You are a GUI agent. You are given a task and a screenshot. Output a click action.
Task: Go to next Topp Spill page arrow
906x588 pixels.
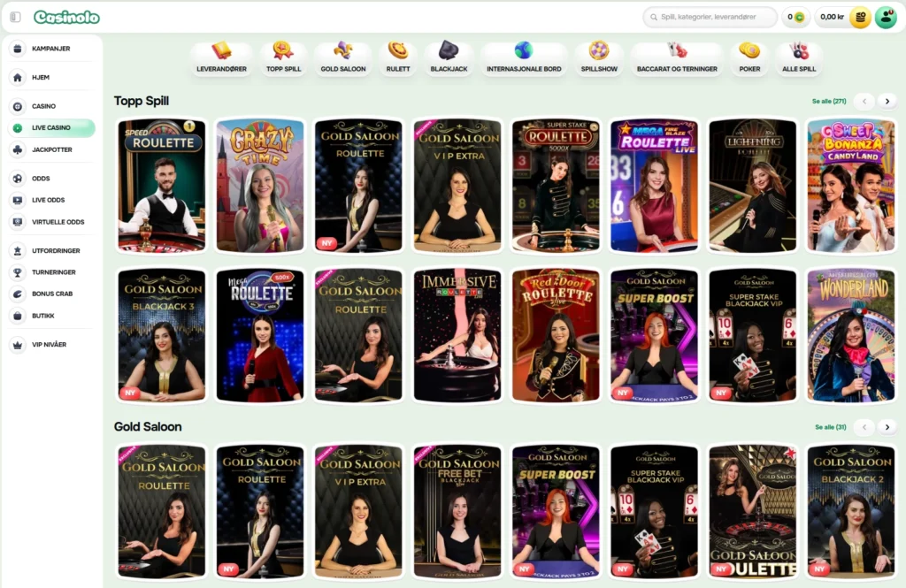(x=887, y=101)
